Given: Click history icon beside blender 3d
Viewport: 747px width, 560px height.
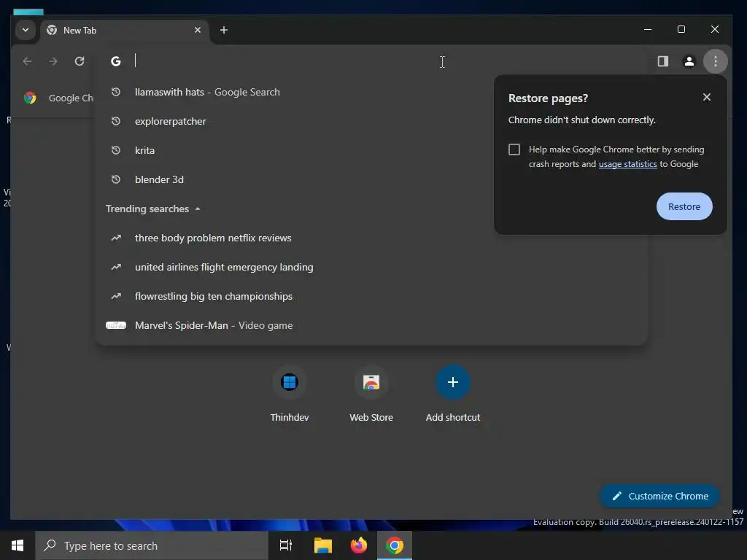Looking at the screenshot, I should click(x=116, y=179).
